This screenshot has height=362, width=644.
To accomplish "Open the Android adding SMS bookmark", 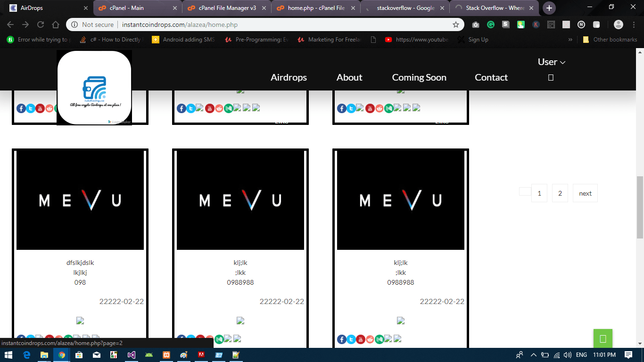I will pyautogui.click(x=183, y=40).
